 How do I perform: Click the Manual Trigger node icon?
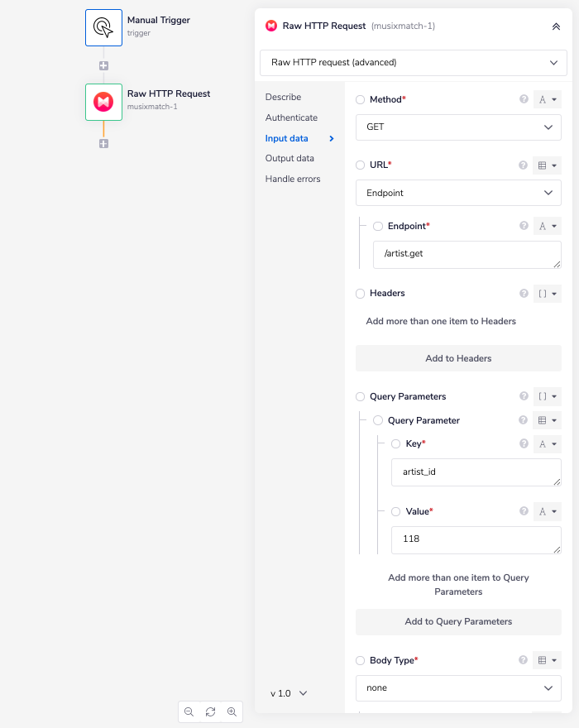coord(103,27)
